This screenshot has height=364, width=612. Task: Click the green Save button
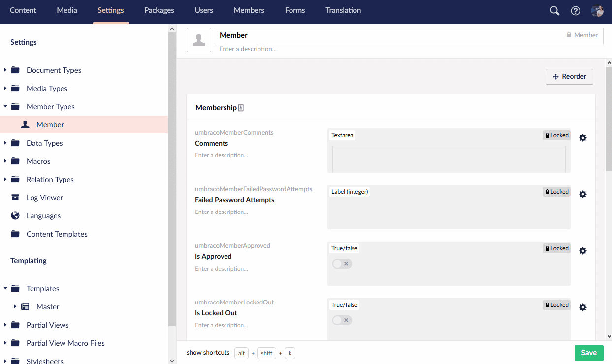click(x=588, y=353)
